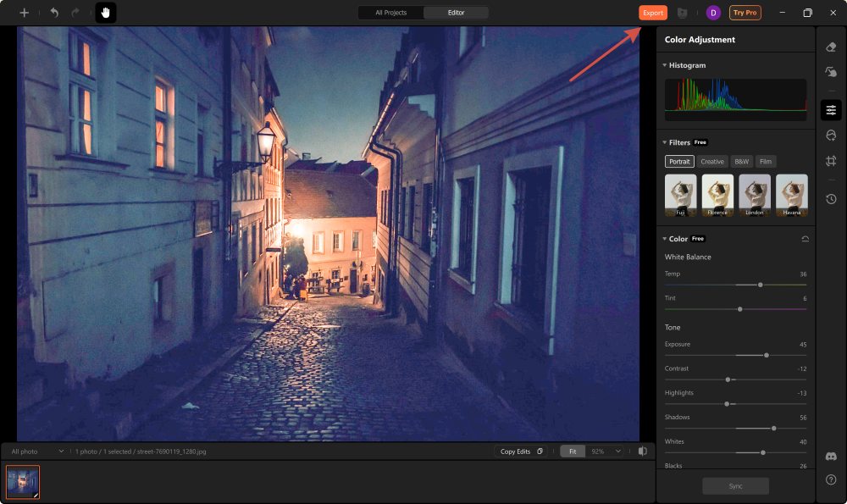Open the Help question mark icon
Image resolution: width=847 pixels, height=504 pixels.
click(831, 479)
